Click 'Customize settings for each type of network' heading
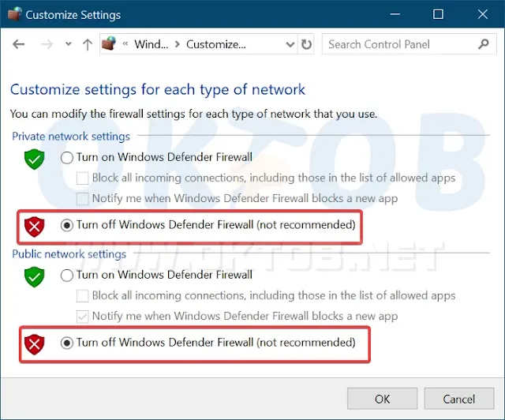The width and height of the screenshot is (505, 420). [x=158, y=90]
